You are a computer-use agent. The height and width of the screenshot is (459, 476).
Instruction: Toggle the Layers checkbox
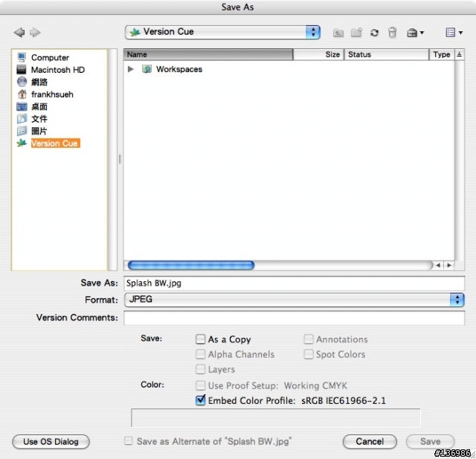200,369
